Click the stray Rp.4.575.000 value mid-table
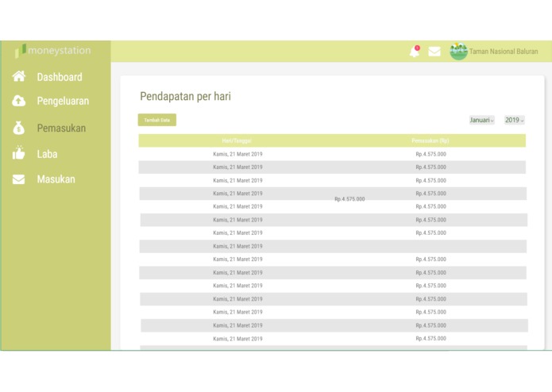The height and width of the screenshot is (392, 552). click(x=349, y=199)
